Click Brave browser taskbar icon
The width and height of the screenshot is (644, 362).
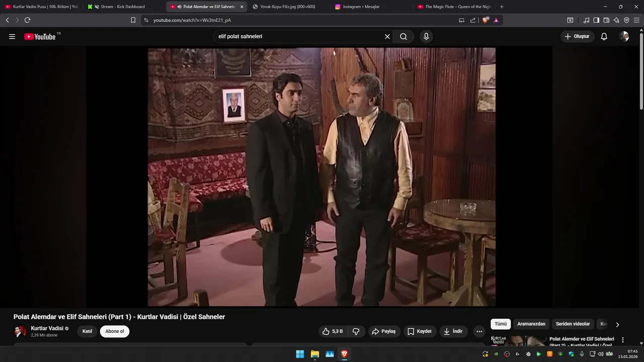tap(345, 354)
